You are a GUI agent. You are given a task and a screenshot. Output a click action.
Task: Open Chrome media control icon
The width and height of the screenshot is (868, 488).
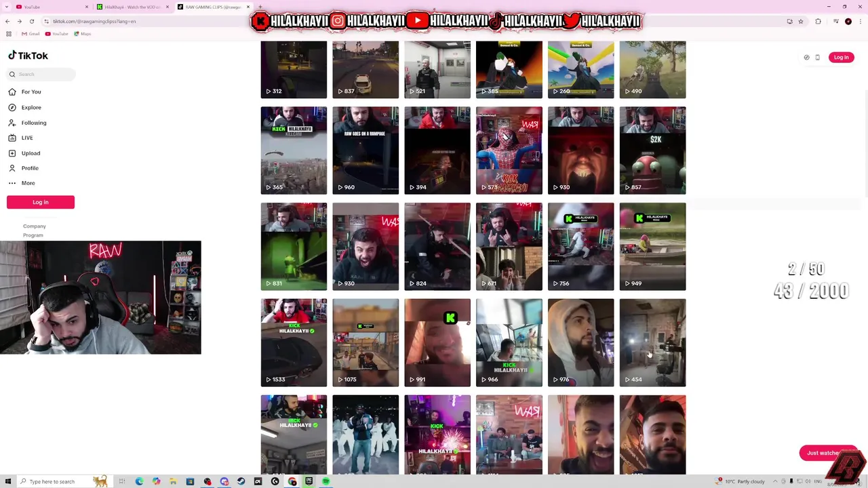tap(836, 21)
